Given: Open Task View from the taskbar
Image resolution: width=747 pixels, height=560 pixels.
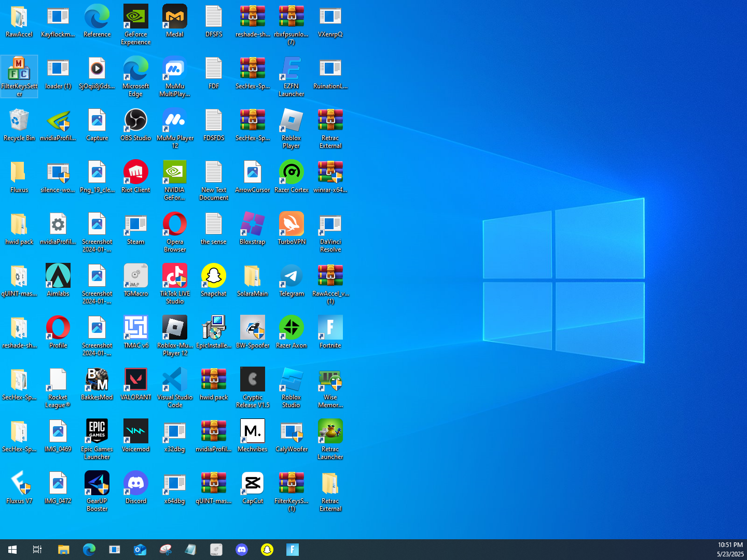Looking at the screenshot, I should (37, 550).
